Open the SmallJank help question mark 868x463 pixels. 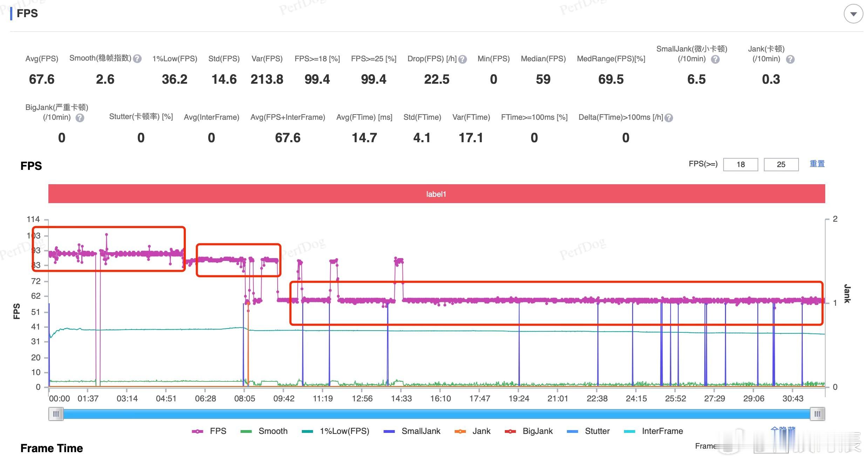[x=715, y=59]
